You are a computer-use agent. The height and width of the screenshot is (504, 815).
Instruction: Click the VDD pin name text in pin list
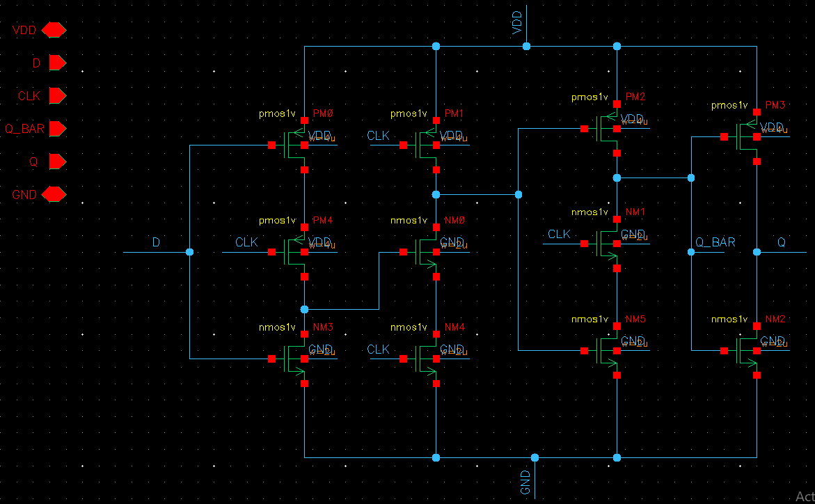click(x=24, y=30)
